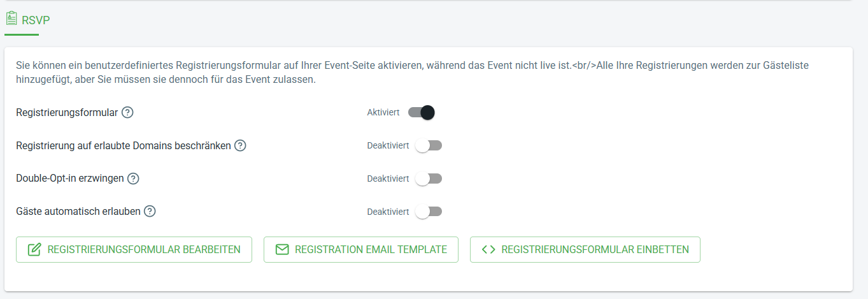Show help for allowed domains restriction

coord(240,145)
